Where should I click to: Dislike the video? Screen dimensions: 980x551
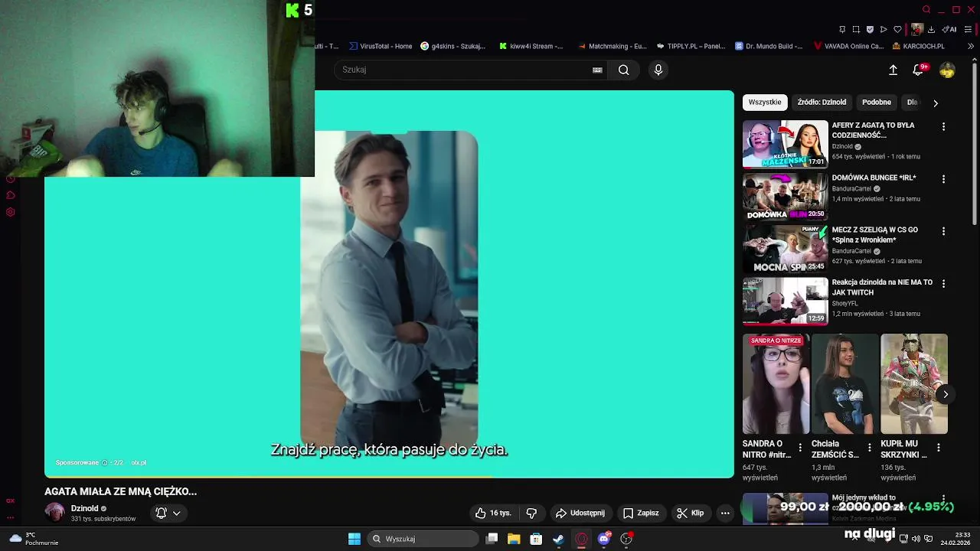[x=531, y=513]
